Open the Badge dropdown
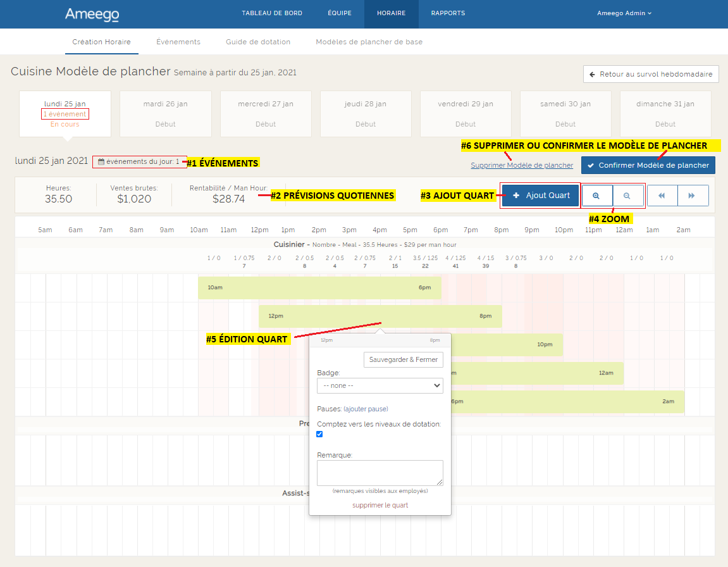Viewport: 728px width, 567px height. click(379, 385)
